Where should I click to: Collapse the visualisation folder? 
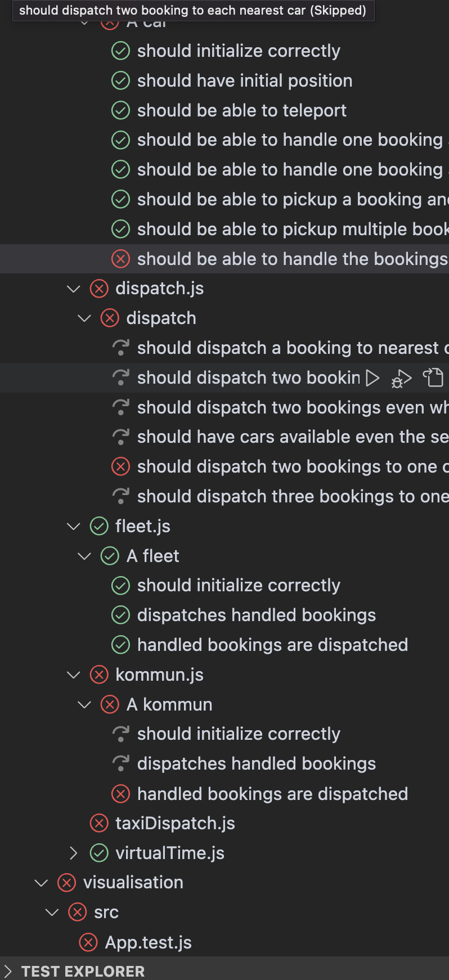(41, 883)
